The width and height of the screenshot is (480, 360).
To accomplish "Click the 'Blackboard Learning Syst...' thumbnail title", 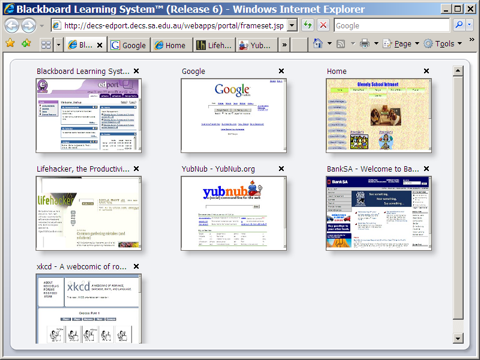I will point(83,71).
